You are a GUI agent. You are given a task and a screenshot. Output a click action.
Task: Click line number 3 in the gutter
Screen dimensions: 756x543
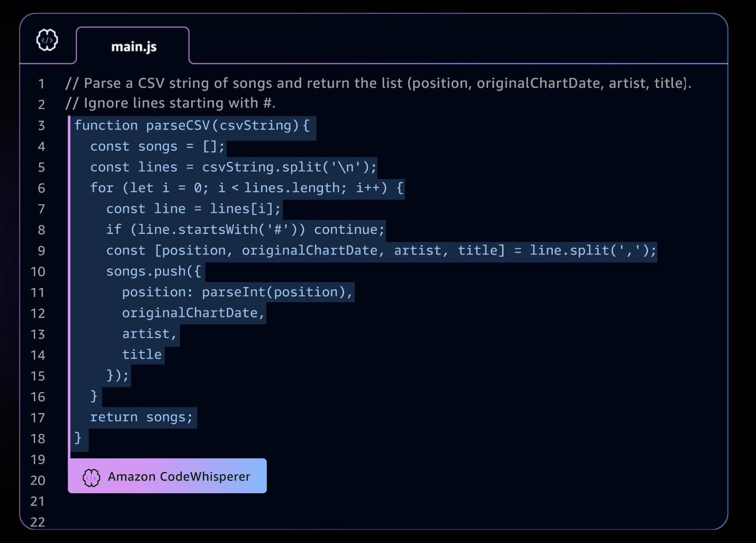[x=41, y=125]
